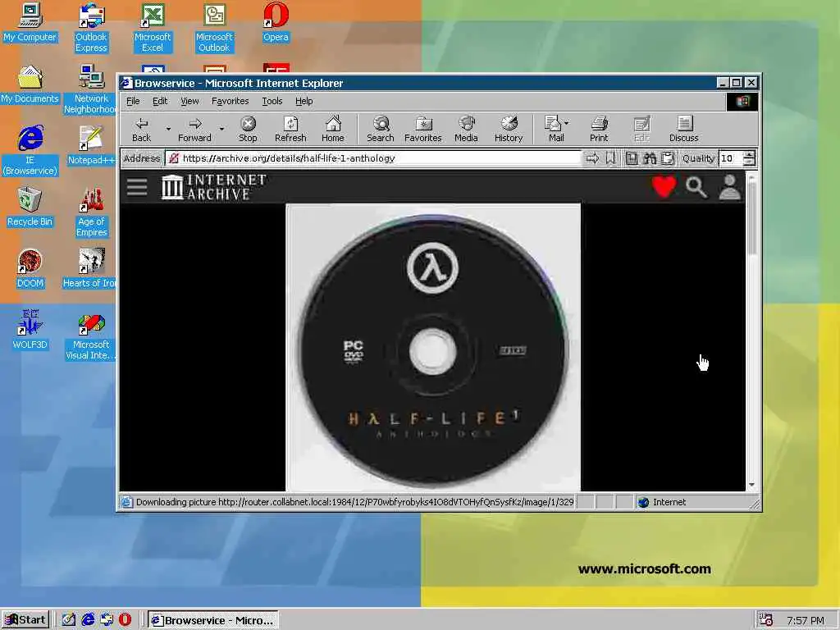
Task: Launch Internet Explorer from Quick Launch
Action: click(88, 620)
